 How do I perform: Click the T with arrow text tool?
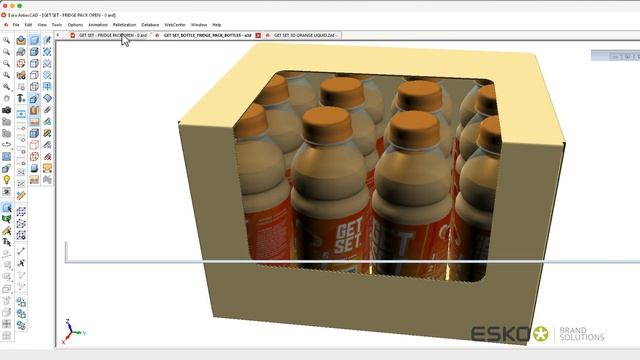tap(21, 98)
